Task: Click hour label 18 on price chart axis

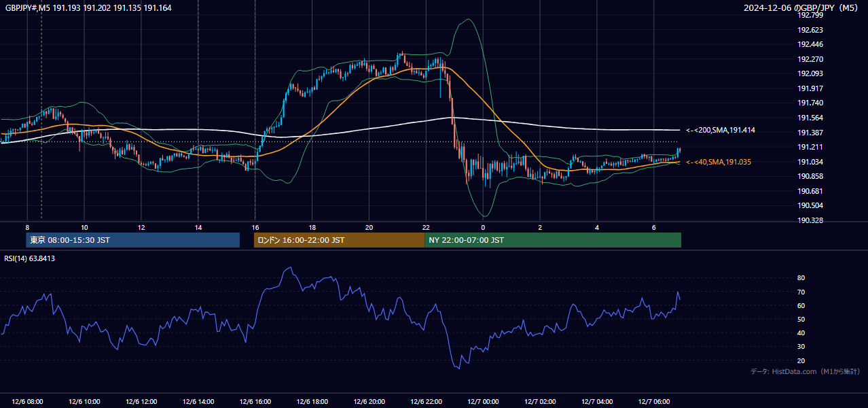Action: [312, 227]
